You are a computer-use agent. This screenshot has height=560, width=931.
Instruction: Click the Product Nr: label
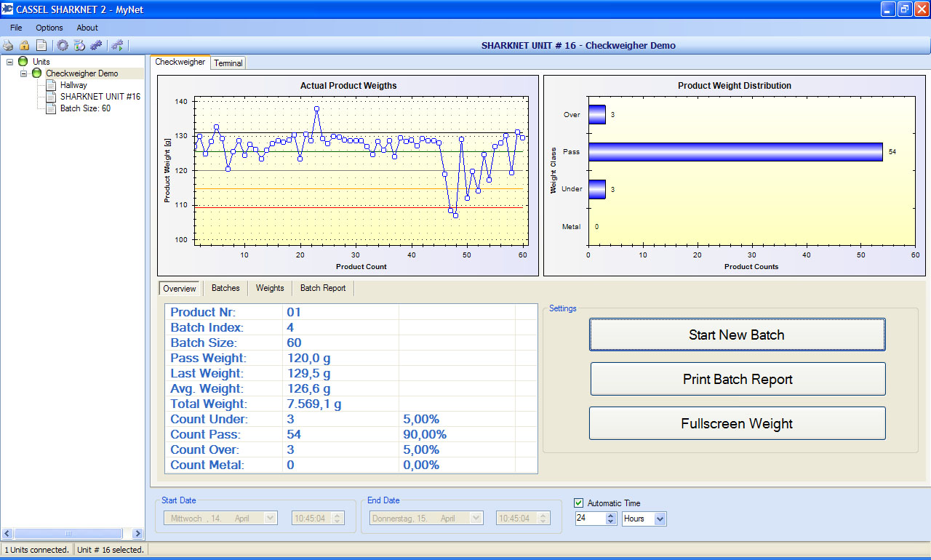[203, 312]
